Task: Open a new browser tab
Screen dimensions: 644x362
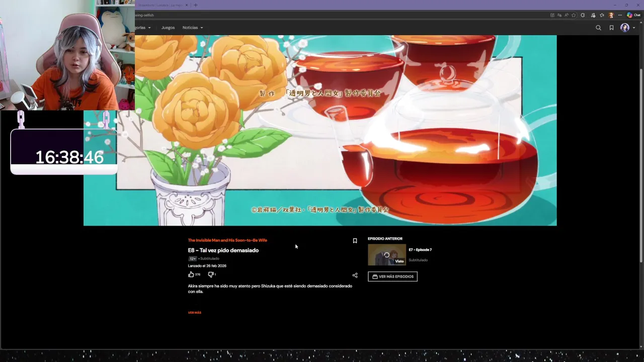Action: pyautogui.click(x=196, y=5)
